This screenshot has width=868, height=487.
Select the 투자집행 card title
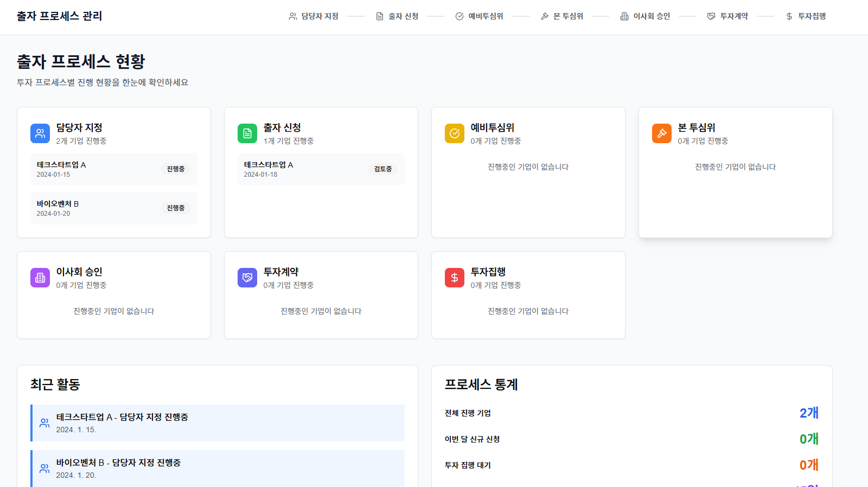(488, 272)
